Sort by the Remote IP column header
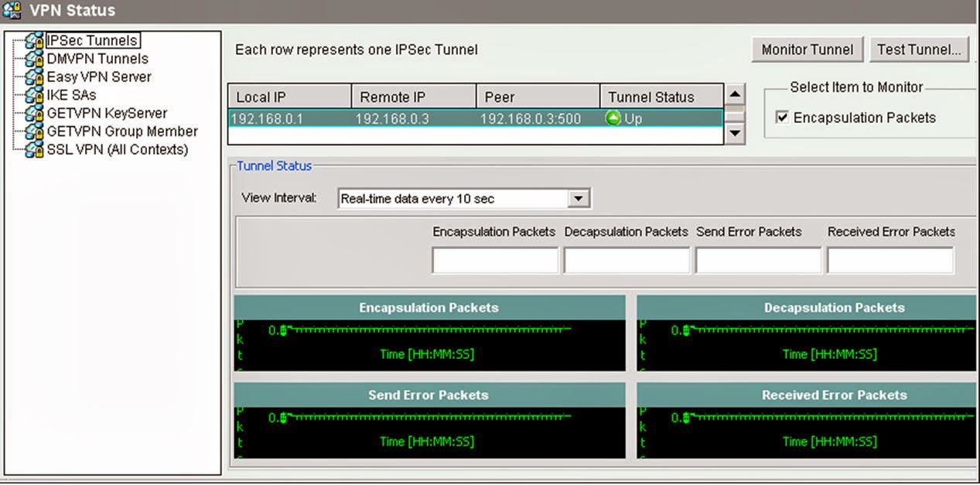The image size is (980, 485). (x=414, y=97)
